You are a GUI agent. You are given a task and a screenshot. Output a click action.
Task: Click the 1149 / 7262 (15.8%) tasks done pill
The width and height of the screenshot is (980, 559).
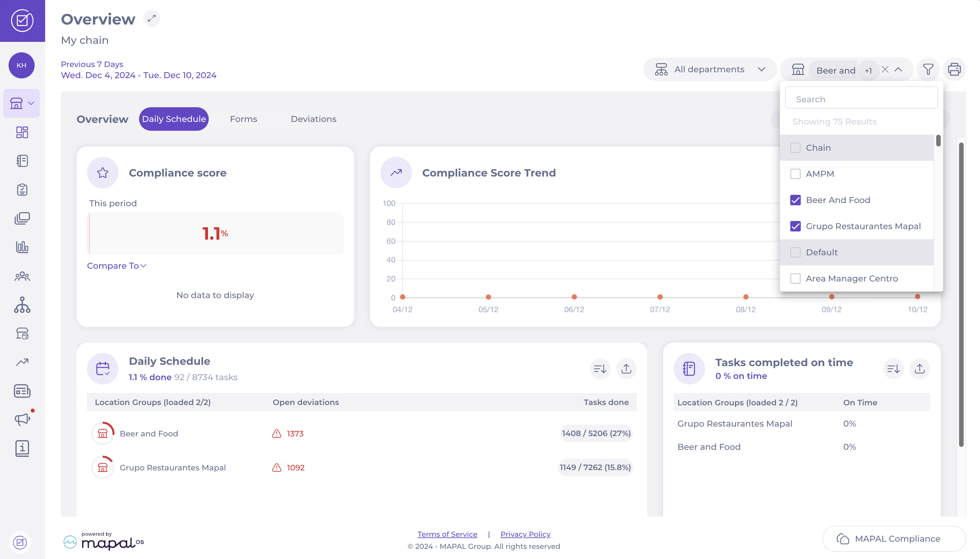(x=595, y=467)
